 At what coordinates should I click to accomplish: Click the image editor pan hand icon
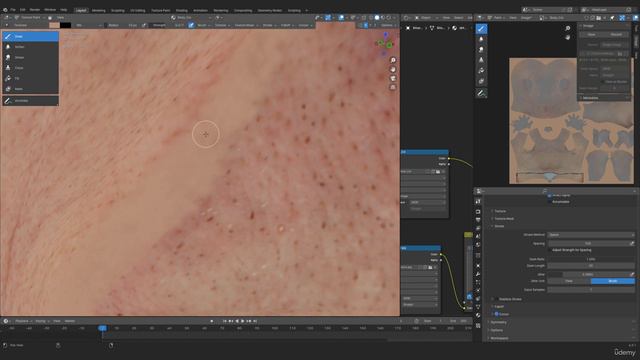pyautogui.click(x=568, y=37)
